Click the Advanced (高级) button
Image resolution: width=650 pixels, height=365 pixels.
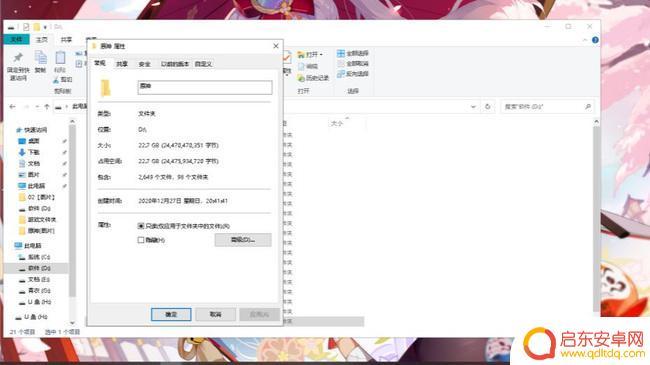coord(243,240)
